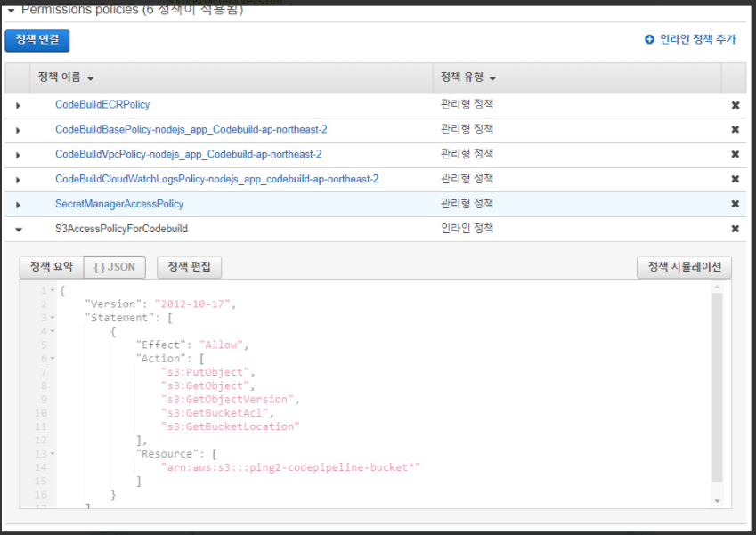Open the 인라인 정책 추가 link
The image size is (756, 535).
[x=697, y=39]
